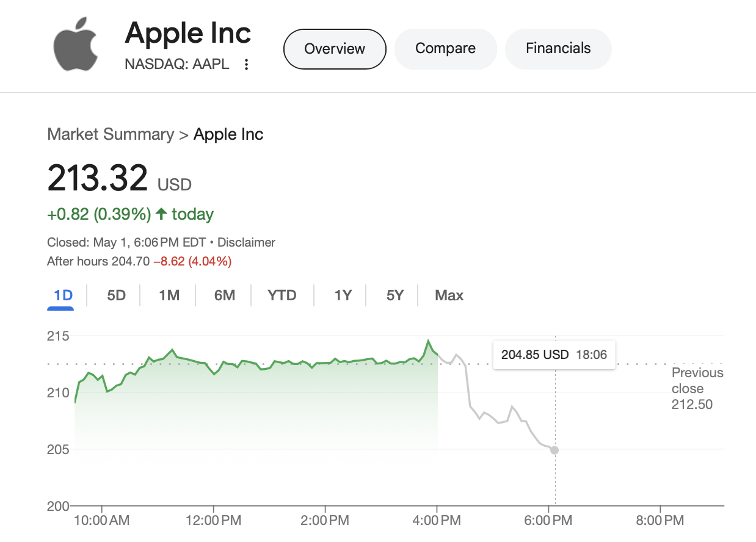Viewport: 756px width, 542px height.
Task: Click the Previous close 212.50 label
Action: pyautogui.click(x=697, y=388)
